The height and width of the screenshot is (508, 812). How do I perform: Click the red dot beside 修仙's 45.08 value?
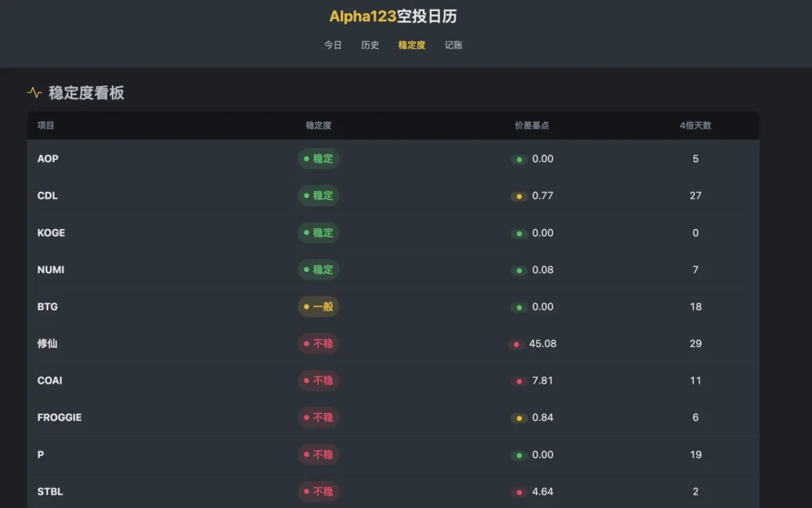pyautogui.click(x=517, y=344)
